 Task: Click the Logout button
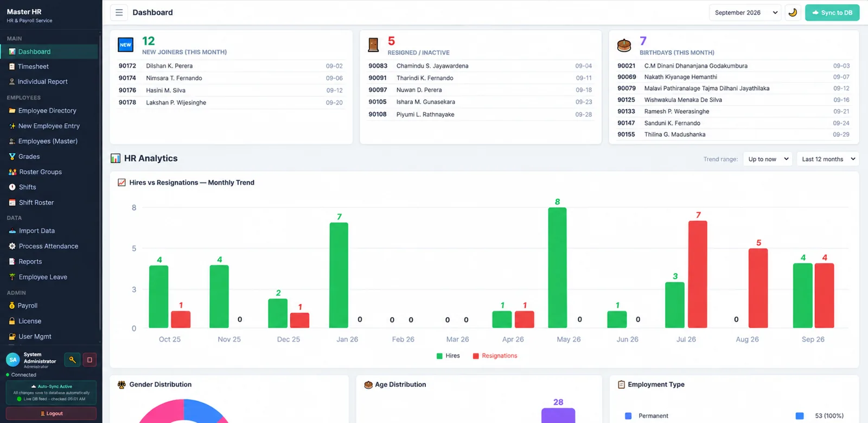pyautogui.click(x=51, y=413)
